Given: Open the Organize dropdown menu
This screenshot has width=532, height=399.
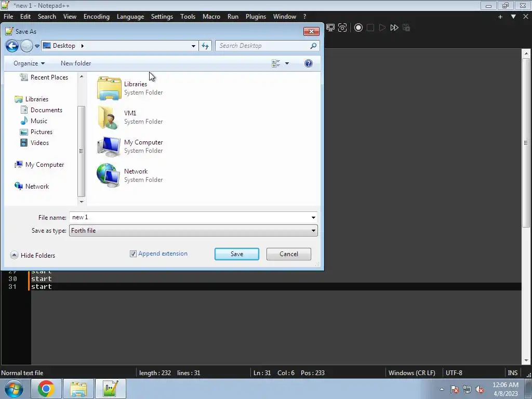Looking at the screenshot, I should click(29, 63).
